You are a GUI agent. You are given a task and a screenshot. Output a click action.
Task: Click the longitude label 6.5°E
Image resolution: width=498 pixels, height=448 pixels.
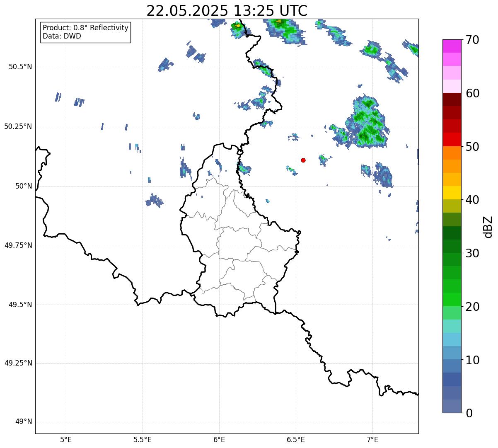click(x=296, y=439)
